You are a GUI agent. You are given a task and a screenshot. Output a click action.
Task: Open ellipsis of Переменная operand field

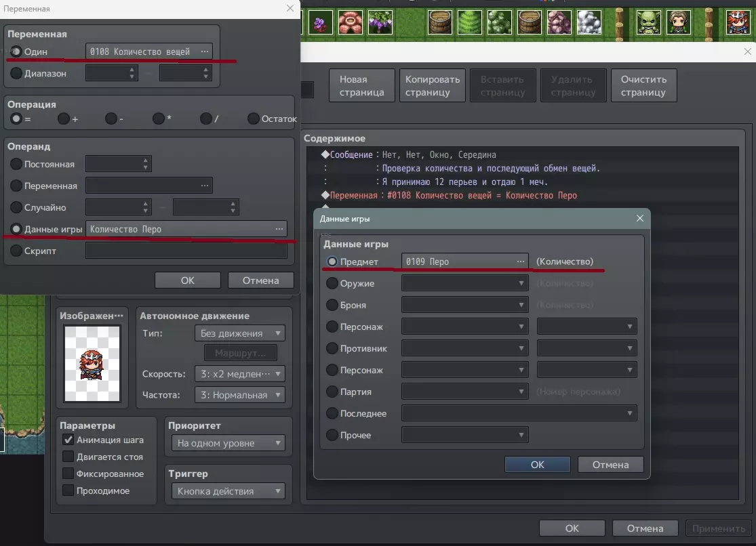[x=205, y=186]
